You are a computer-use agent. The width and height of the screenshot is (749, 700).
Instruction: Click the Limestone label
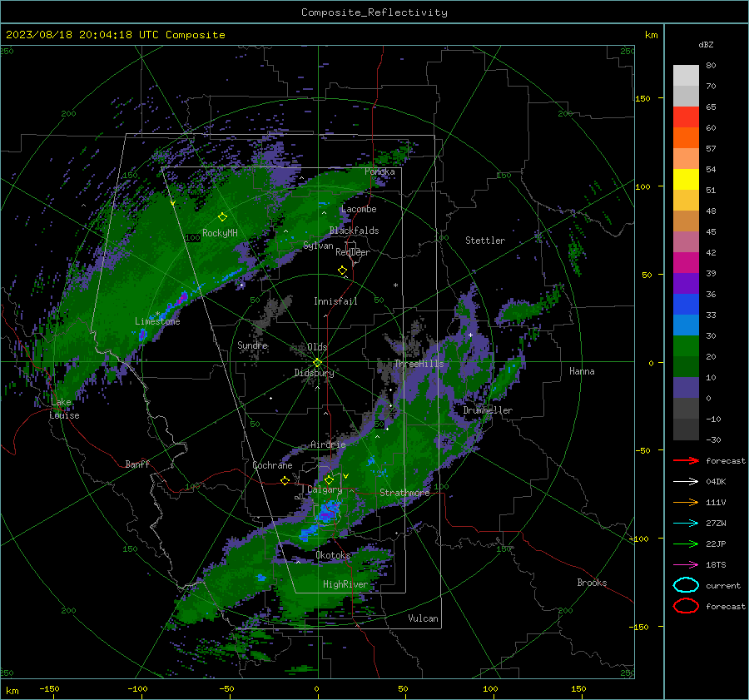(157, 321)
